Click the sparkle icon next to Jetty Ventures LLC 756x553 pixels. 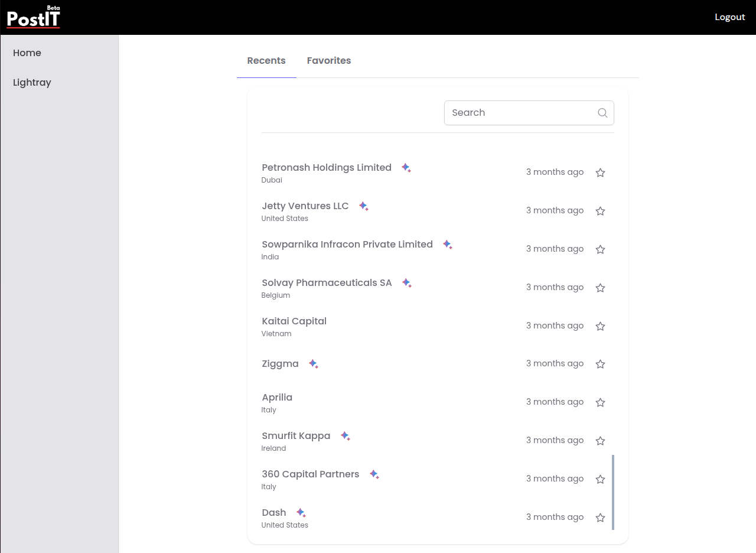click(x=363, y=206)
